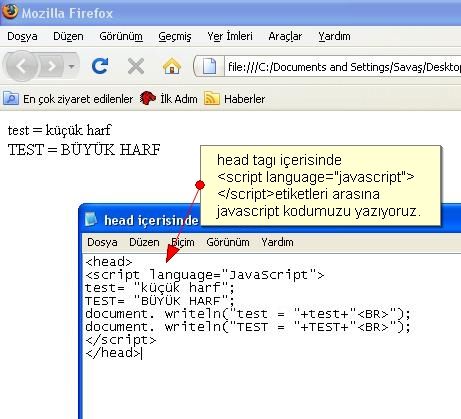Click the writeln line containing +test+
461x419 pixels.
point(248,314)
